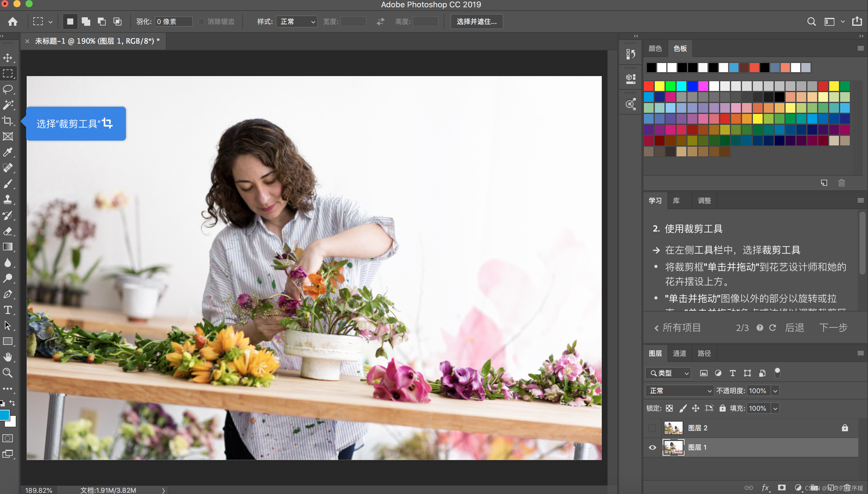Screen dimensions: 868x494
Task: Open the 不透明度 opacity dropdown arrow
Action: click(775, 391)
